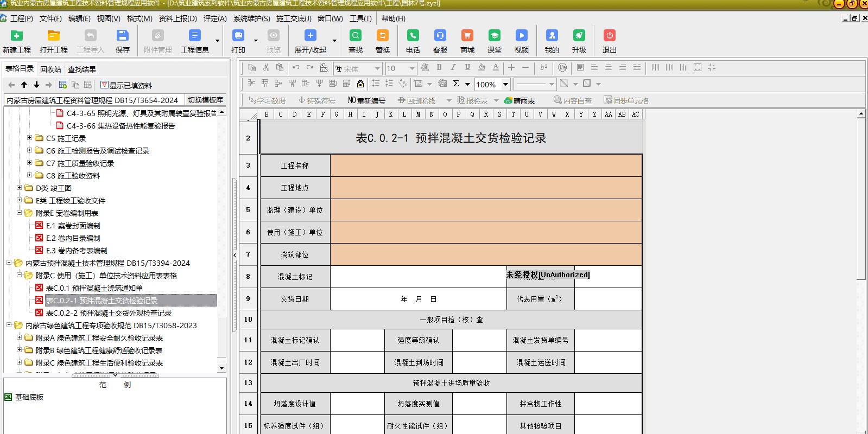Toggle NO 重新编号 renumbering option

[x=366, y=101]
